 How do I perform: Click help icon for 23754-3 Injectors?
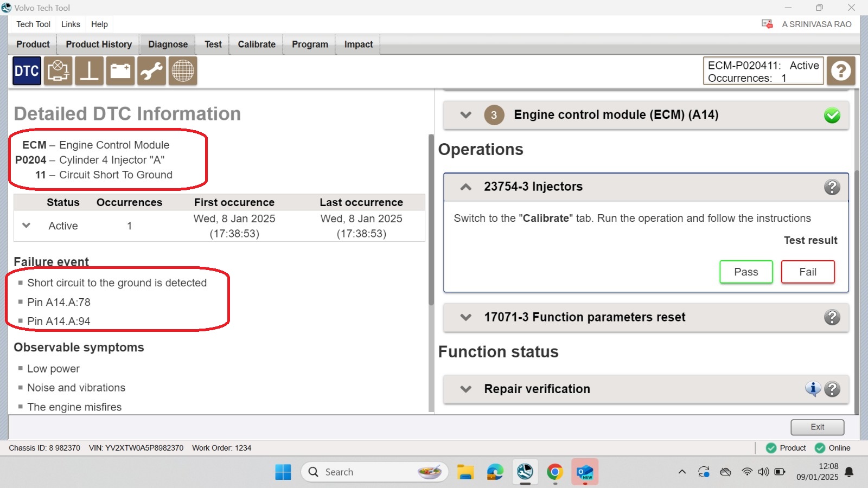tap(832, 187)
